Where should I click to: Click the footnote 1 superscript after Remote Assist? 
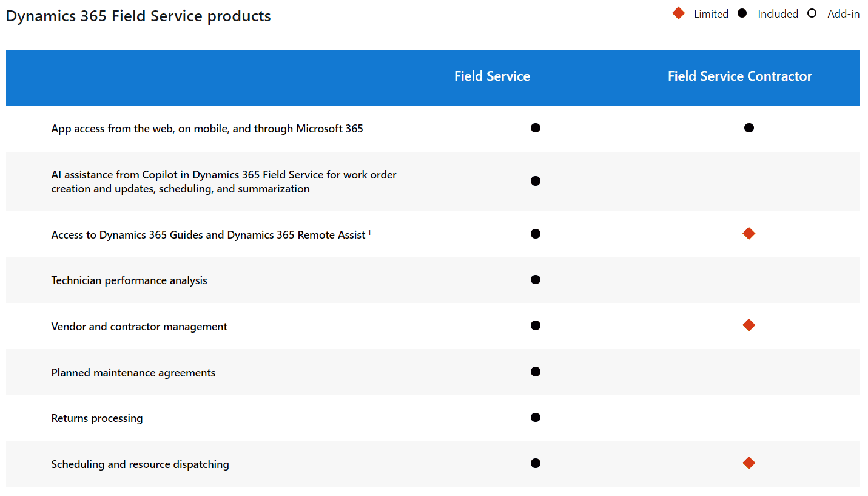(369, 232)
